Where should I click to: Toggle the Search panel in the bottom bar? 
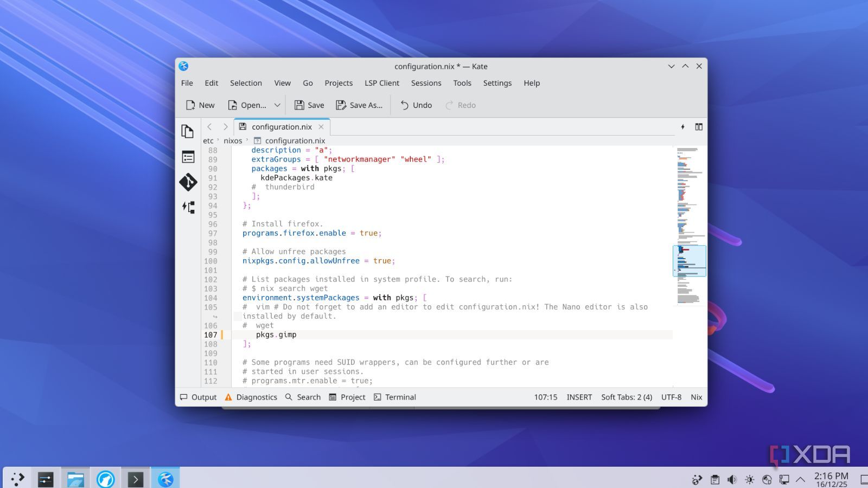[303, 397]
